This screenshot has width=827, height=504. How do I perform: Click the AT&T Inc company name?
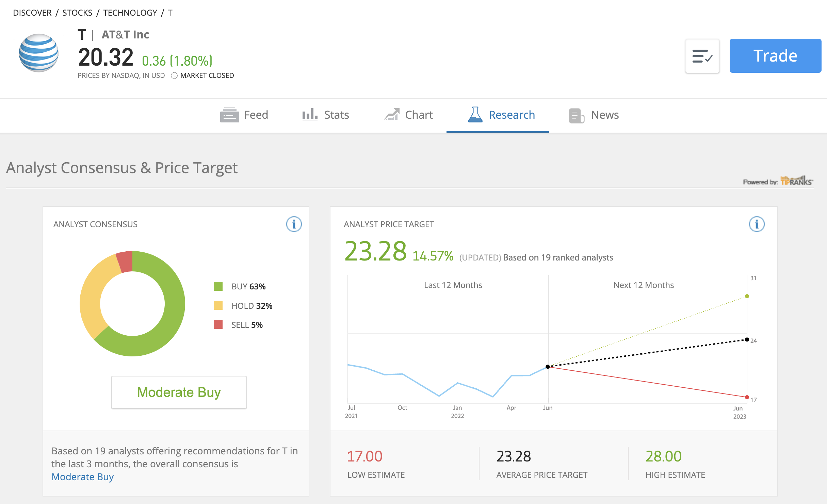coord(125,34)
